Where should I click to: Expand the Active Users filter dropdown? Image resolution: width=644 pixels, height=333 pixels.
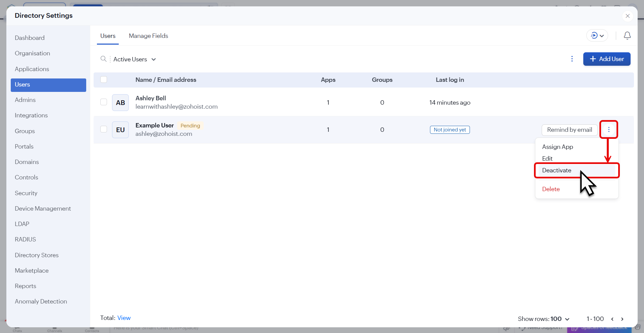(x=135, y=59)
